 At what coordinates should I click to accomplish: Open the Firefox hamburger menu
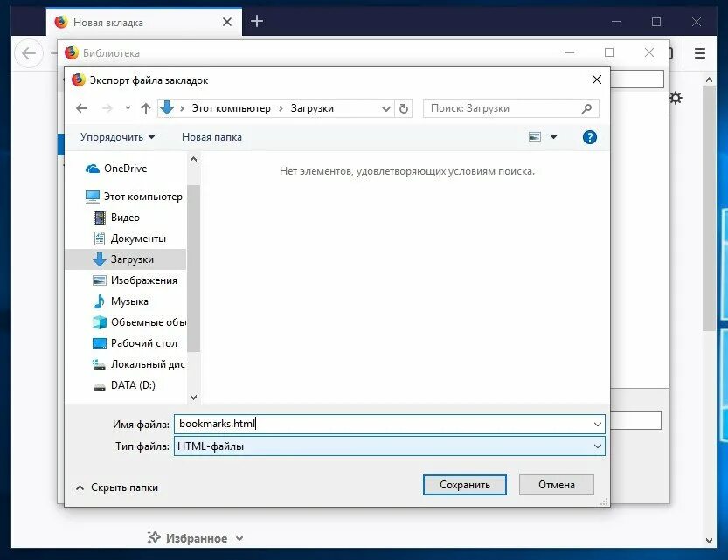tap(700, 53)
